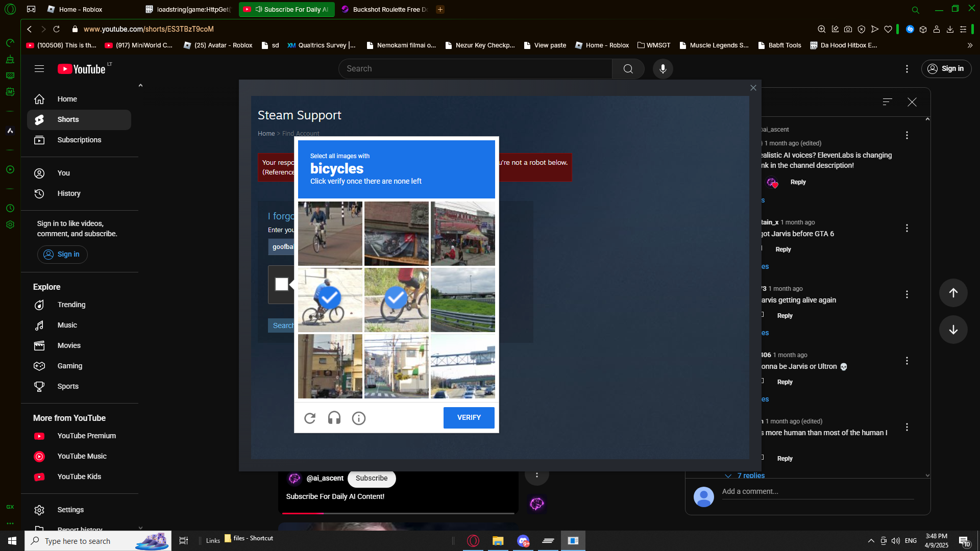The height and width of the screenshot is (551, 980).
Task: Show more bookmarks with the double chevron
Action: [x=970, y=45]
